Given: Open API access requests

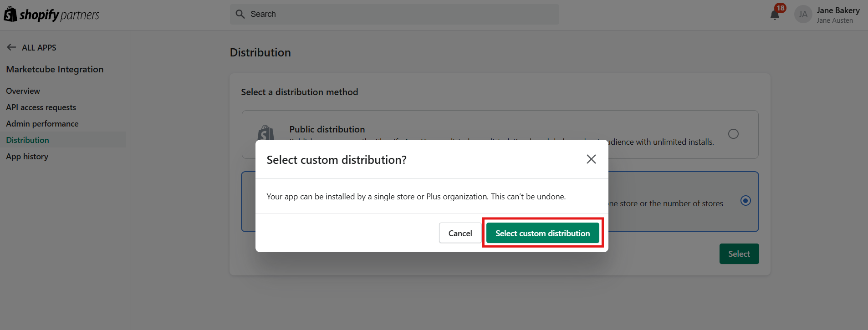Looking at the screenshot, I should pos(41,107).
